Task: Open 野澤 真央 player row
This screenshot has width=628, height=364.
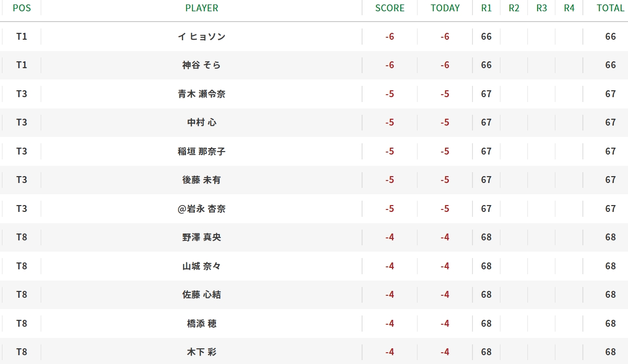Action: tap(202, 237)
